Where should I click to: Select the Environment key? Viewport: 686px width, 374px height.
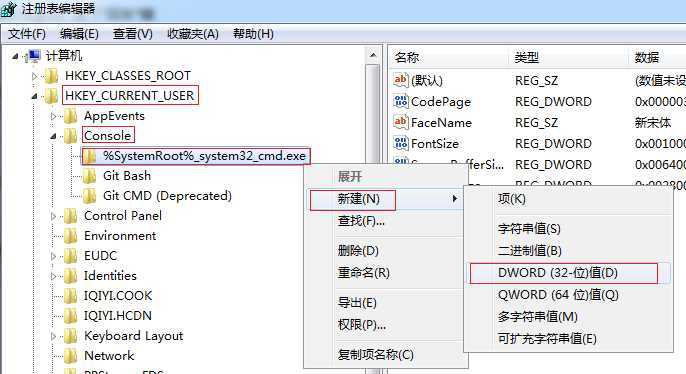click(x=120, y=236)
